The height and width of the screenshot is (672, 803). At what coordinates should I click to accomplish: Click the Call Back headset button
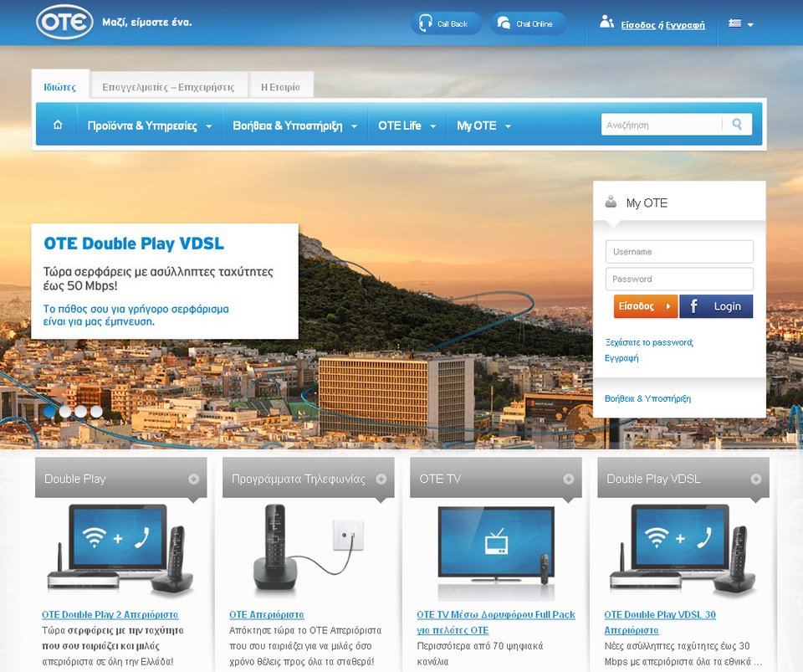click(x=446, y=23)
